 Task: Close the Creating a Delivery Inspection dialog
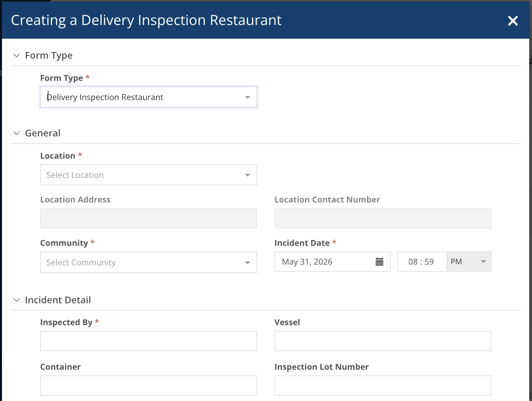tap(513, 21)
